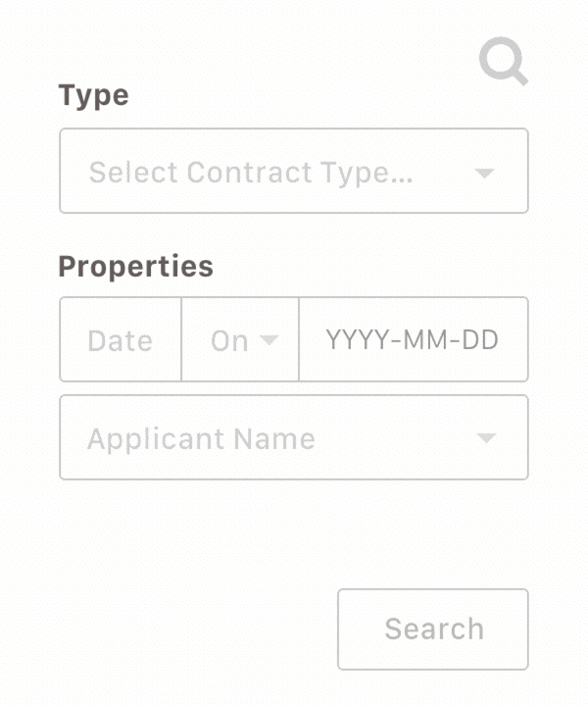Click the Type section heading
Viewport: 588px width, 706px height.
pos(93,95)
